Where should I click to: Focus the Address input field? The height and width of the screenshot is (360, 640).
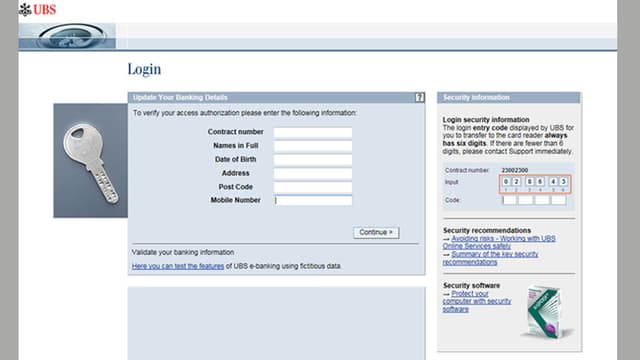313,173
